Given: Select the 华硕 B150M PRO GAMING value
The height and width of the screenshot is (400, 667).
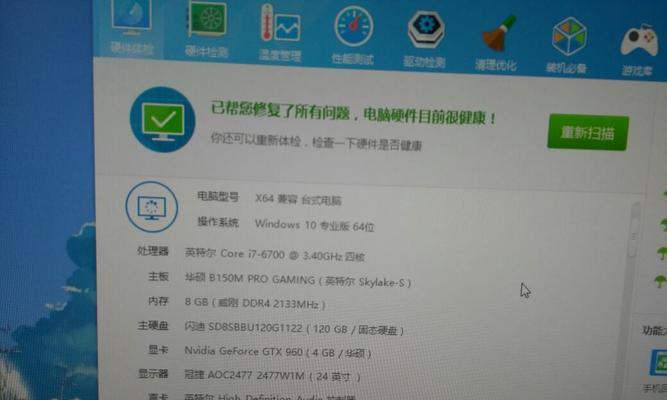Looking at the screenshot, I should coord(297,280).
